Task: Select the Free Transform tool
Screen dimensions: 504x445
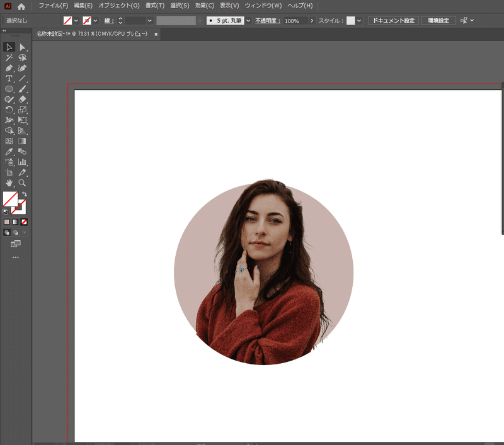Action: point(22,120)
